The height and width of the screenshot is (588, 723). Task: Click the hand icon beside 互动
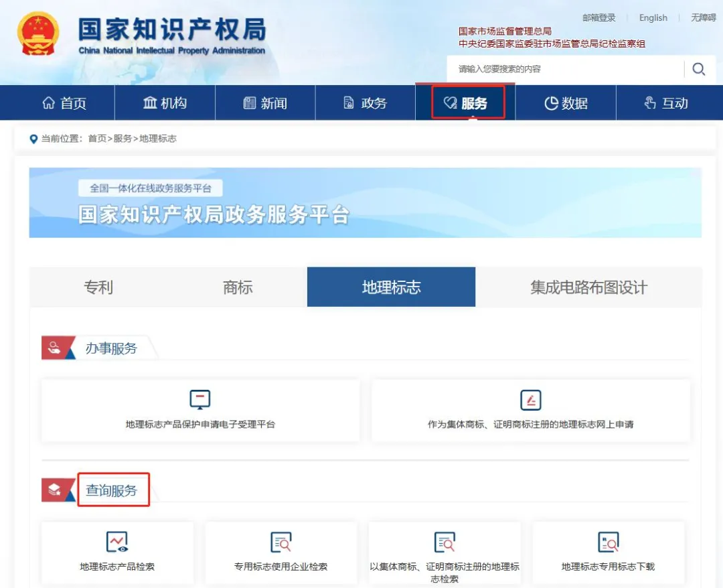click(x=650, y=102)
